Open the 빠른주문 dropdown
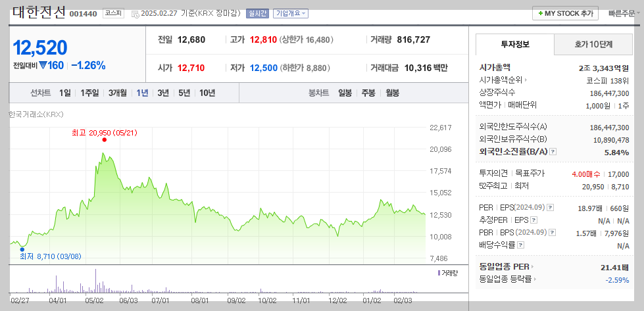This screenshot has height=311, width=644. tap(624, 13)
